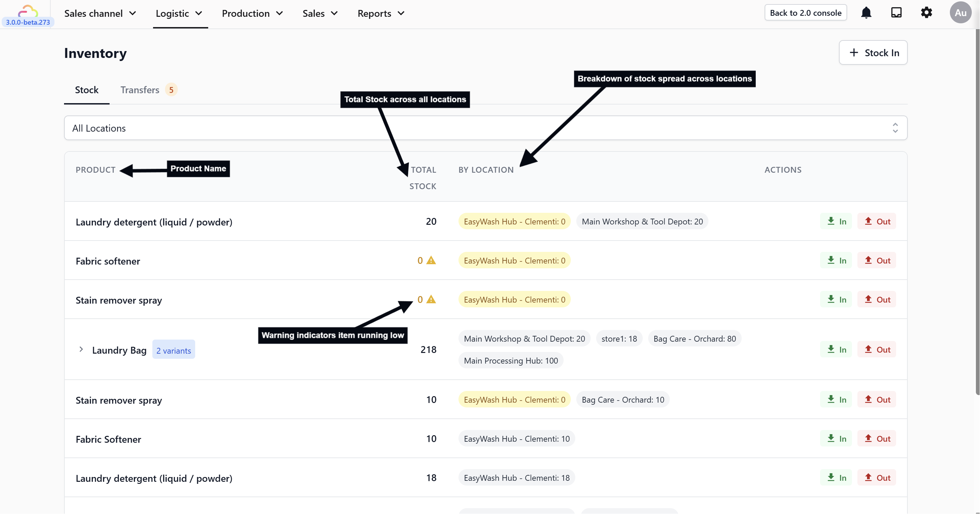Click the notifications bell icon
The height and width of the screenshot is (514, 980).
(866, 13)
